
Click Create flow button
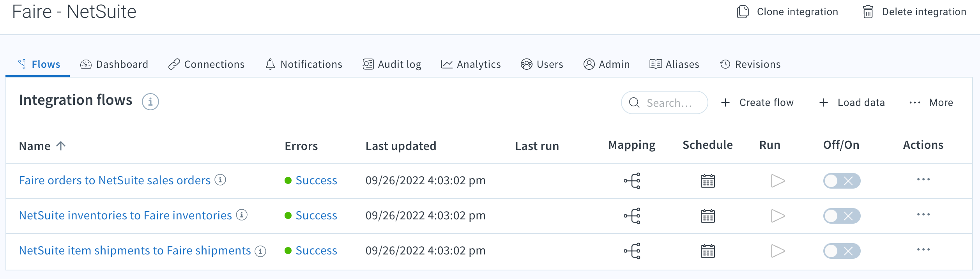click(757, 102)
